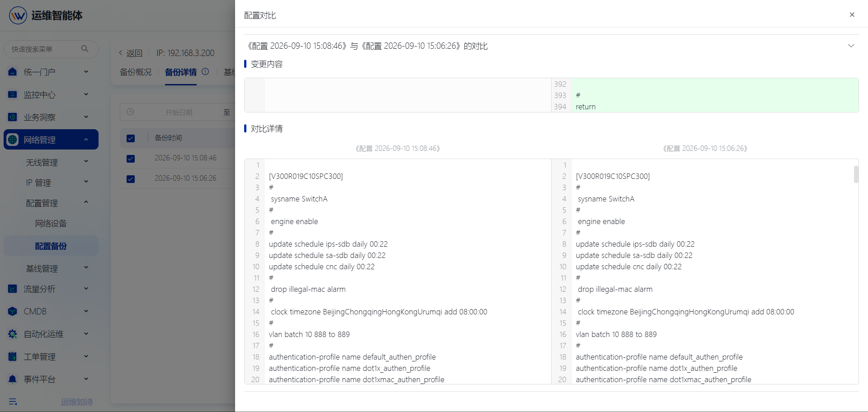Open the 事件平台 bell icon
The width and height of the screenshot is (868, 412).
point(13,379)
